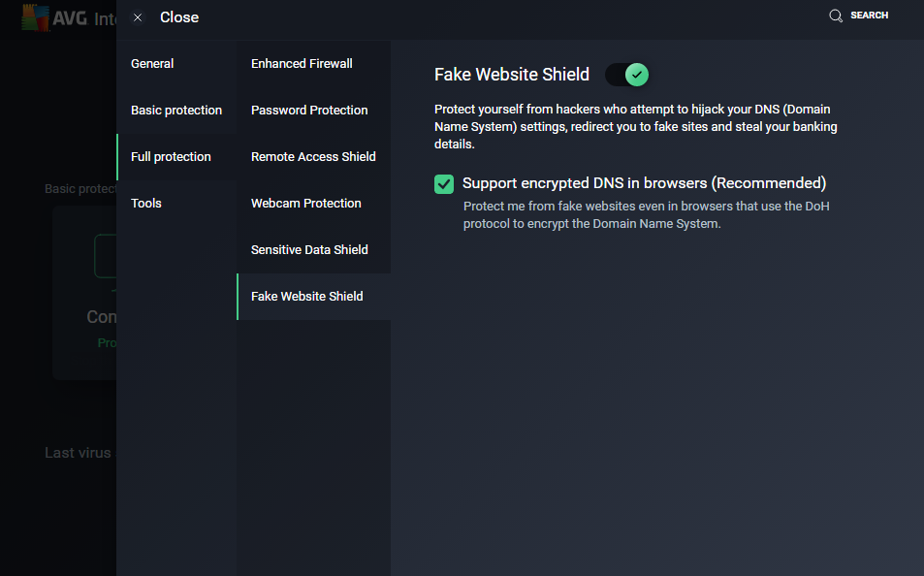The width and height of the screenshot is (924, 576).
Task: Show Webcam Protection settings
Action: pyautogui.click(x=305, y=204)
